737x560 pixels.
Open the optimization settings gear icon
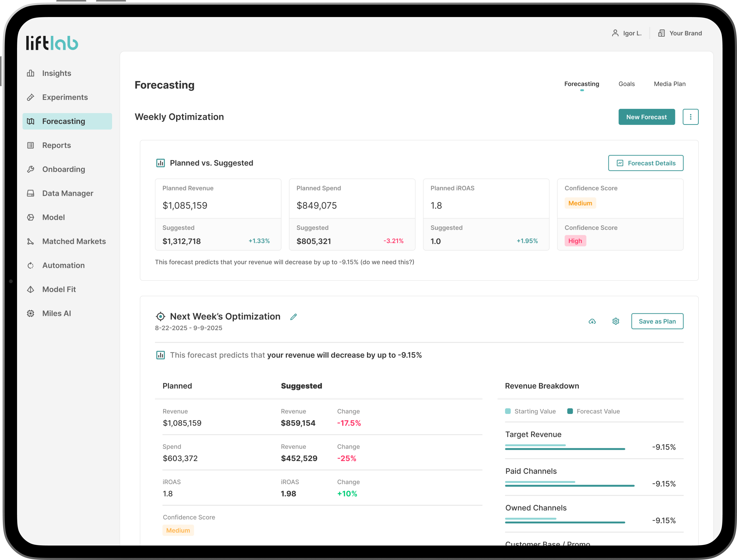616,321
